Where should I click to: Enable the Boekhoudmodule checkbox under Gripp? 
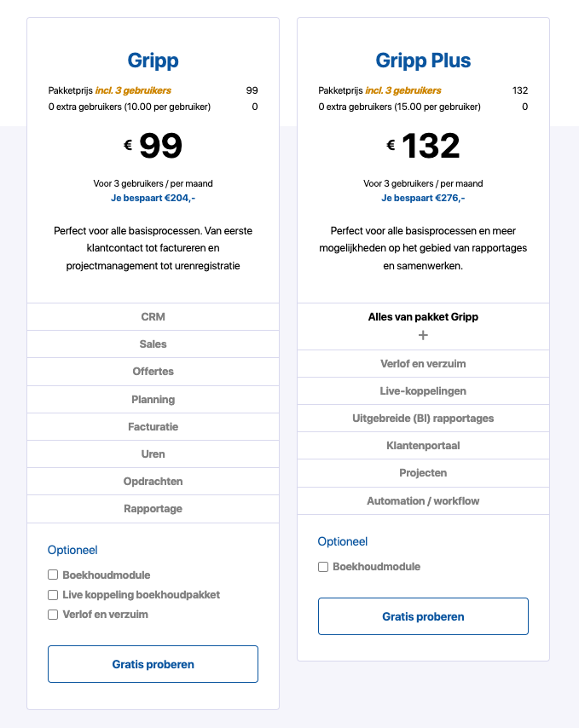click(53, 575)
